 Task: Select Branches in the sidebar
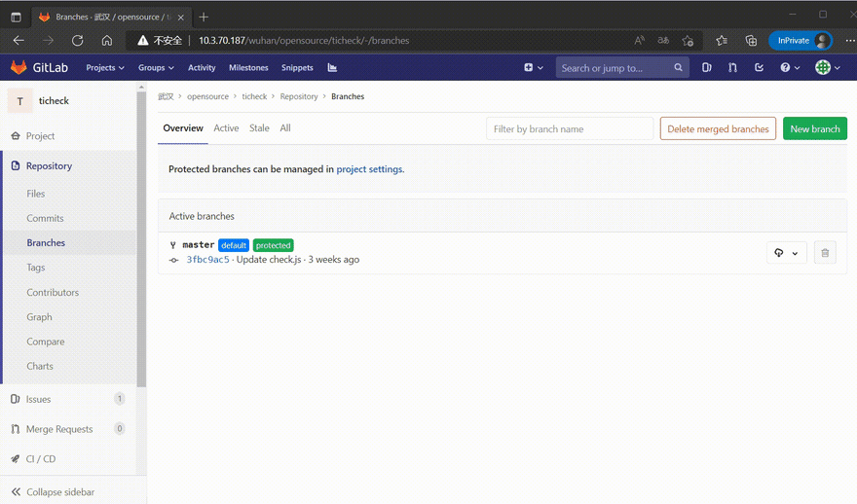click(x=46, y=243)
